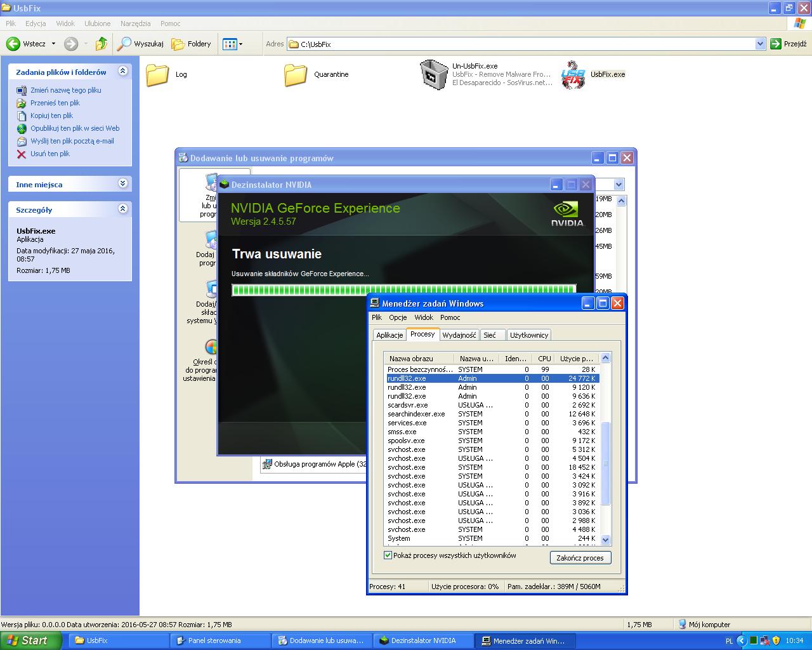Select the scardsvr.exe process row
The height and width of the screenshot is (650, 812).
[x=492, y=405]
